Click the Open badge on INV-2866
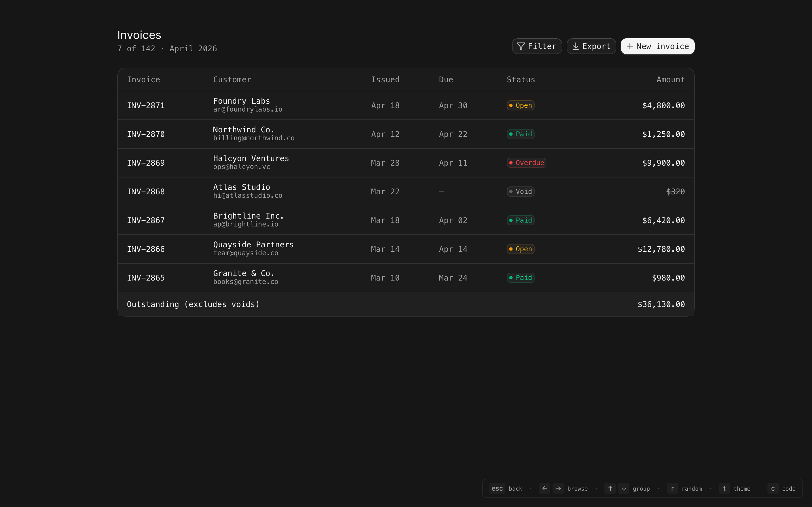Viewport: 812px width, 507px height. click(520, 249)
